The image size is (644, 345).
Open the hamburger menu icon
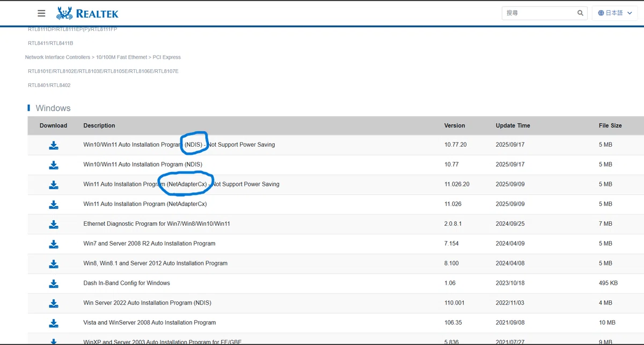pyautogui.click(x=41, y=13)
